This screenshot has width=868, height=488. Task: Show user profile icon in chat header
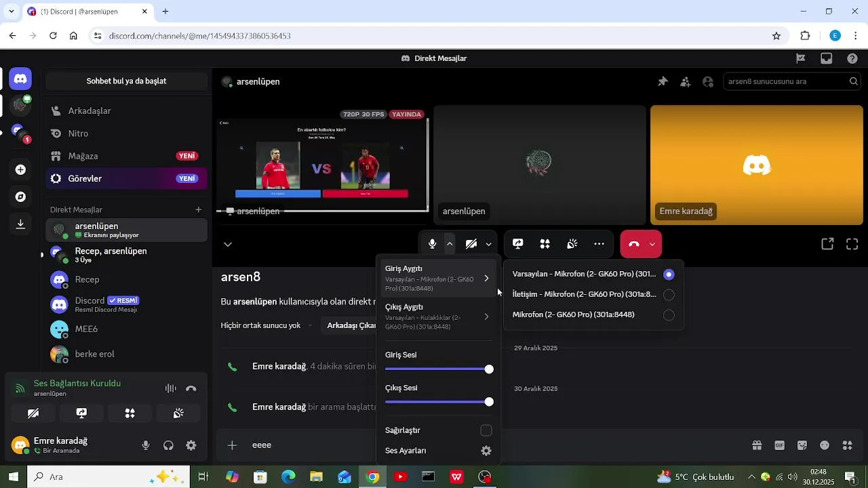click(708, 81)
